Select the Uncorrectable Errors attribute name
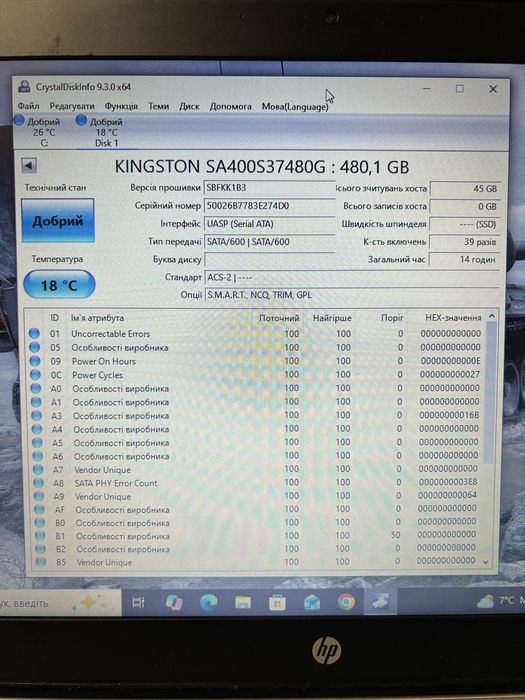The width and height of the screenshot is (525, 700). pos(111,333)
